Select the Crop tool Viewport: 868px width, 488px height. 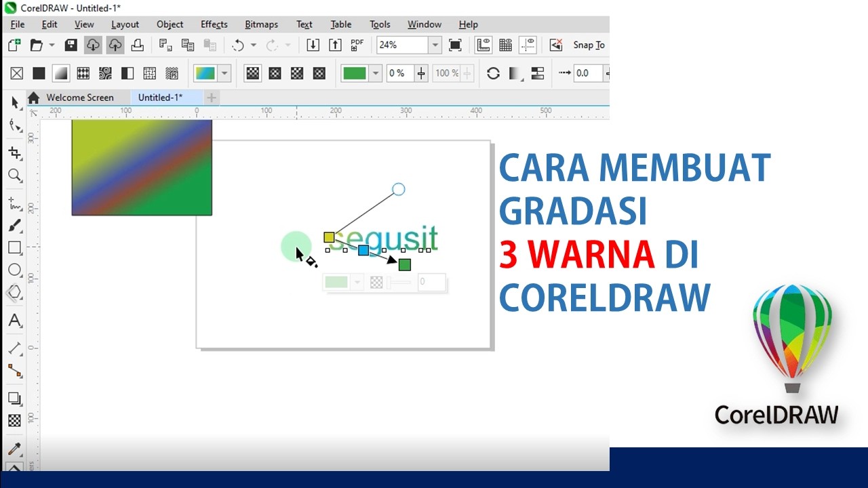[15, 152]
